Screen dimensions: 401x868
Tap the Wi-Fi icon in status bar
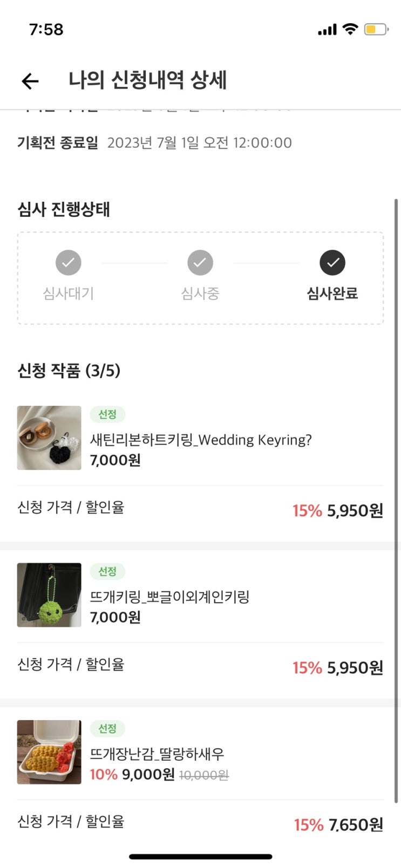pyautogui.click(x=351, y=29)
